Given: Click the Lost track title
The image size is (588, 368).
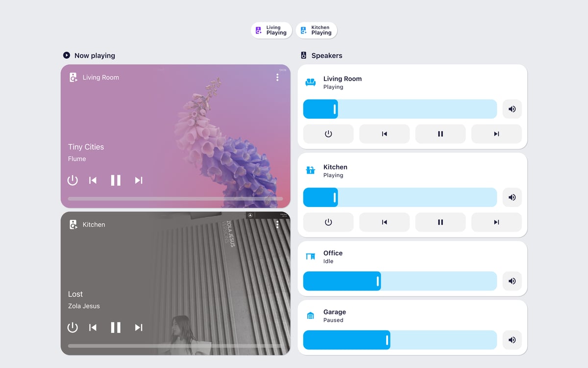Looking at the screenshot, I should click(75, 294).
